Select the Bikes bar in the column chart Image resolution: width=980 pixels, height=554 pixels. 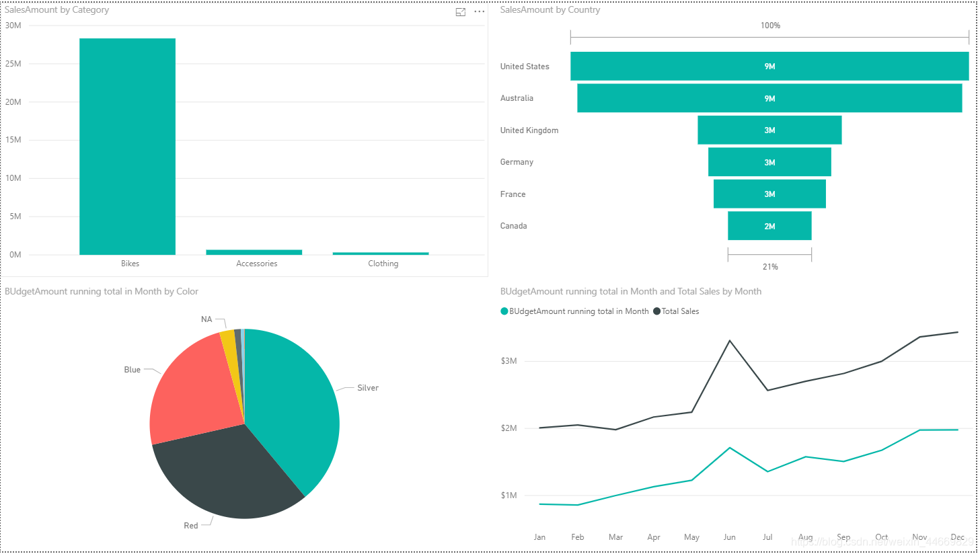tap(127, 147)
